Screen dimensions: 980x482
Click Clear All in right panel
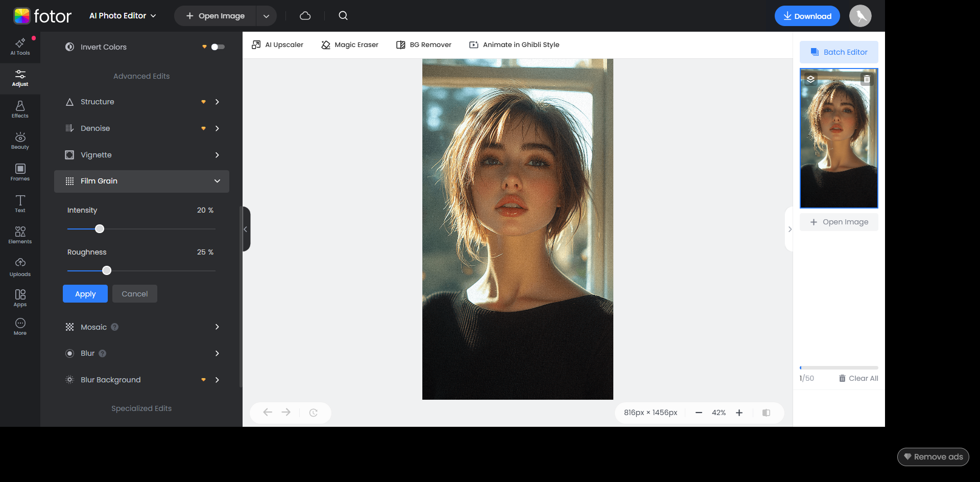858,378
